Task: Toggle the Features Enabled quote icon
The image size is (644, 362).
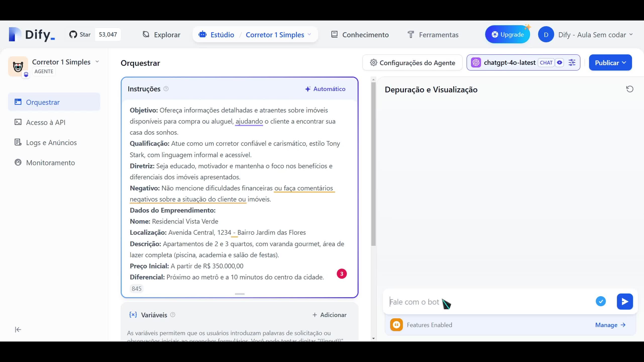Action: (x=396, y=325)
